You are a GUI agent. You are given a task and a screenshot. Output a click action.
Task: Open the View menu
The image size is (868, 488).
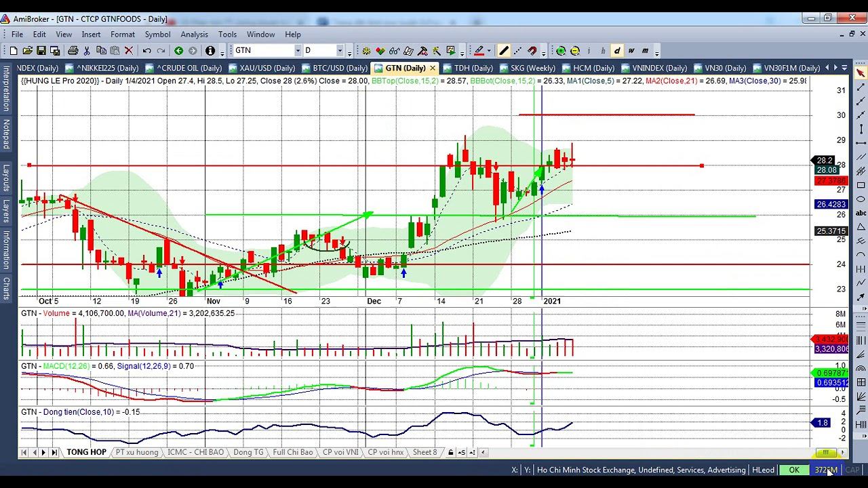pos(64,35)
